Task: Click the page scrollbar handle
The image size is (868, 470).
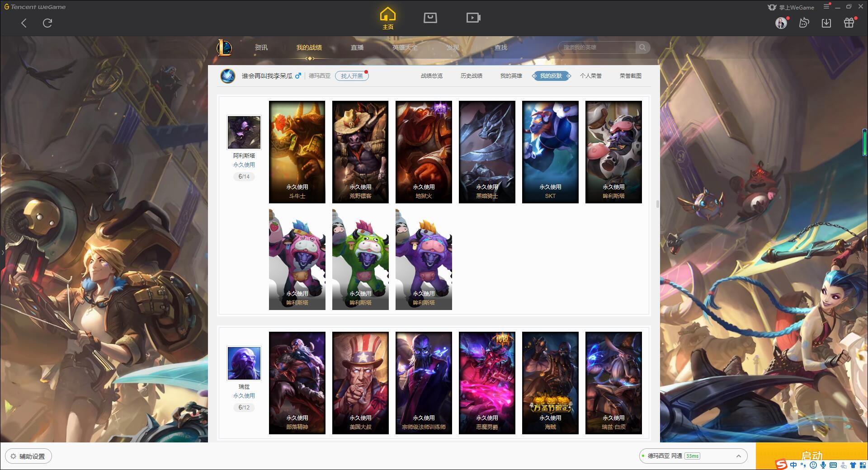Action: click(x=657, y=204)
